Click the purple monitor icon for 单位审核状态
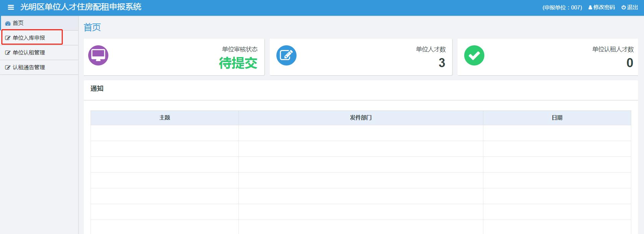 98,55
